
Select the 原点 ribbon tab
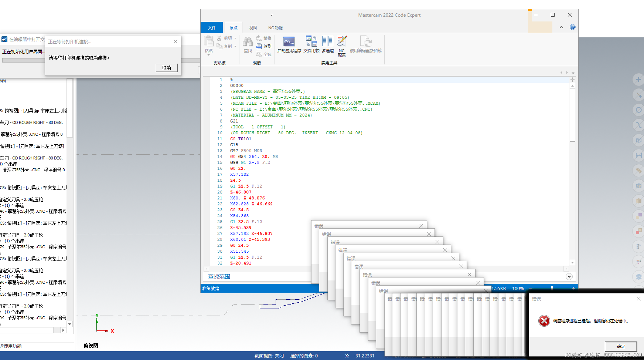click(x=234, y=28)
